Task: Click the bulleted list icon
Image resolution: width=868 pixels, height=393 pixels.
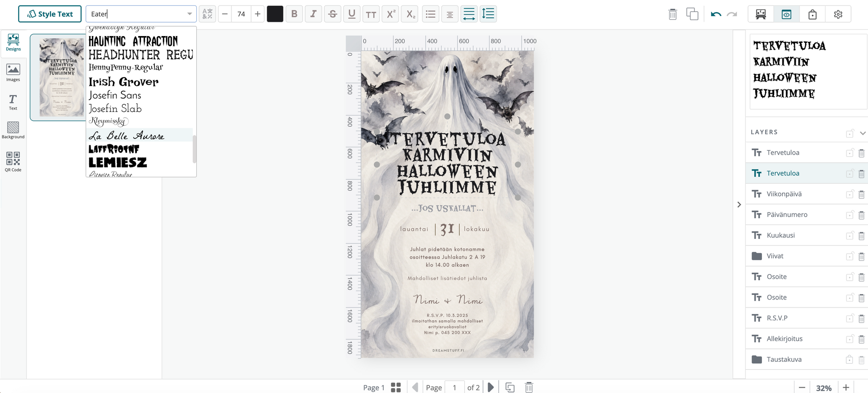Action: coord(430,14)
